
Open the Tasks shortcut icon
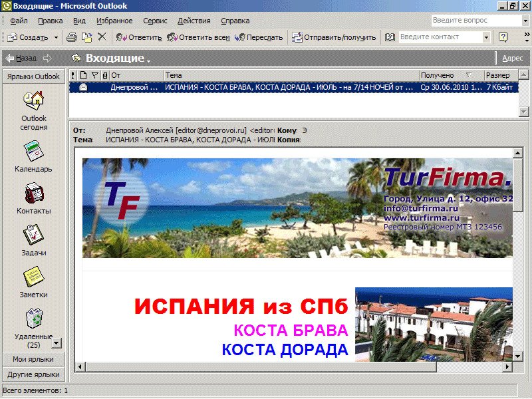[33, 235]
